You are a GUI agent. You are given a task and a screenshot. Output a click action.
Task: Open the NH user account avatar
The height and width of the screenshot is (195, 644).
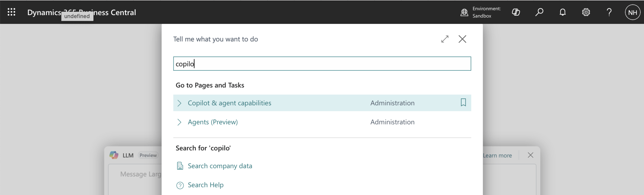pyautogui.click(x=633, y=12)
